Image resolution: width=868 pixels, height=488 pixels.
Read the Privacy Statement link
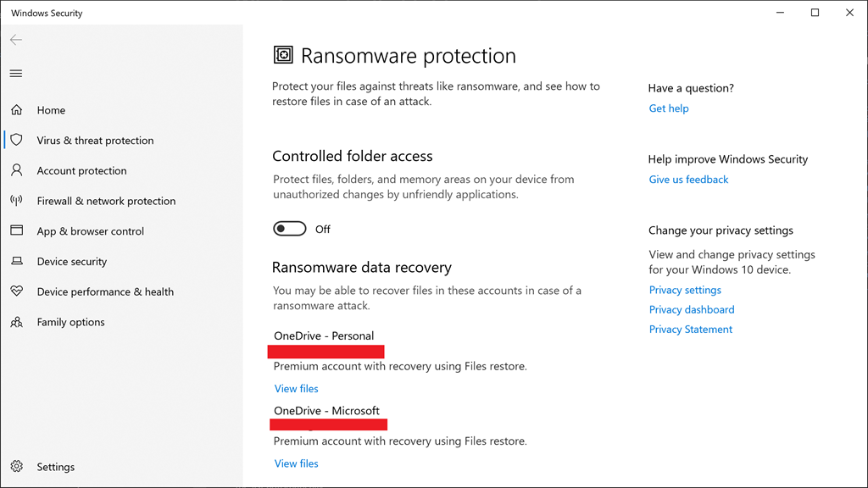pos(691,330)
